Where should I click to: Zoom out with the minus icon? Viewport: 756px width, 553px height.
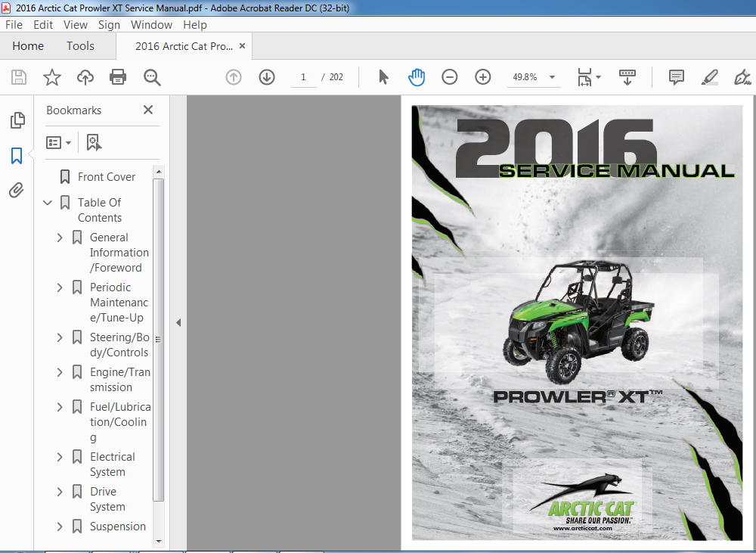point(449,77)
